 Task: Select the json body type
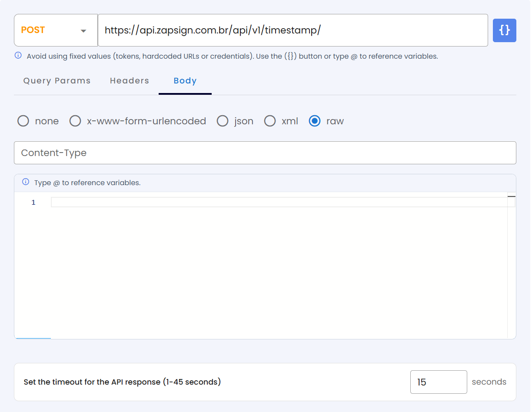pos(223,121)
